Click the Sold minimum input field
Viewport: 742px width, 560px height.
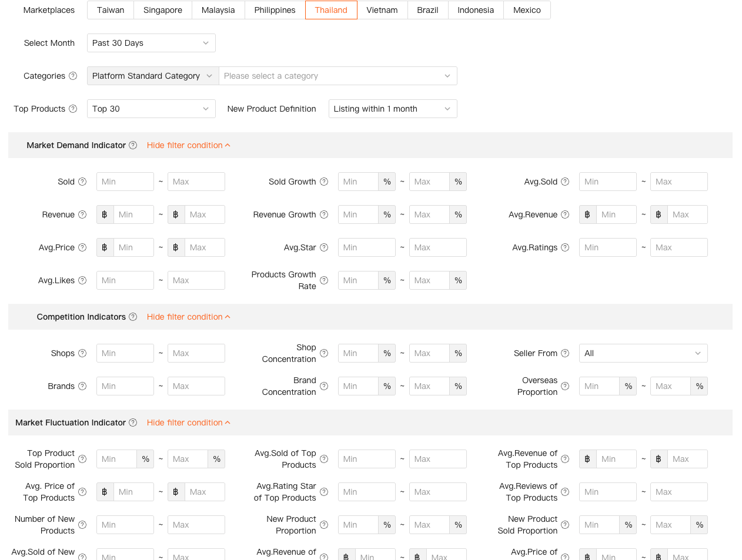click(x=125, y=182)
